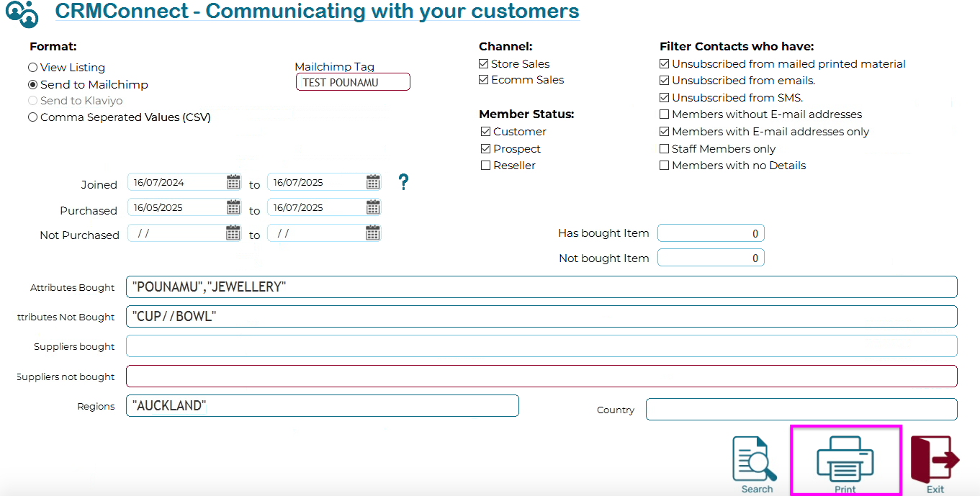Click the Has bought Item field

(711, 233)
